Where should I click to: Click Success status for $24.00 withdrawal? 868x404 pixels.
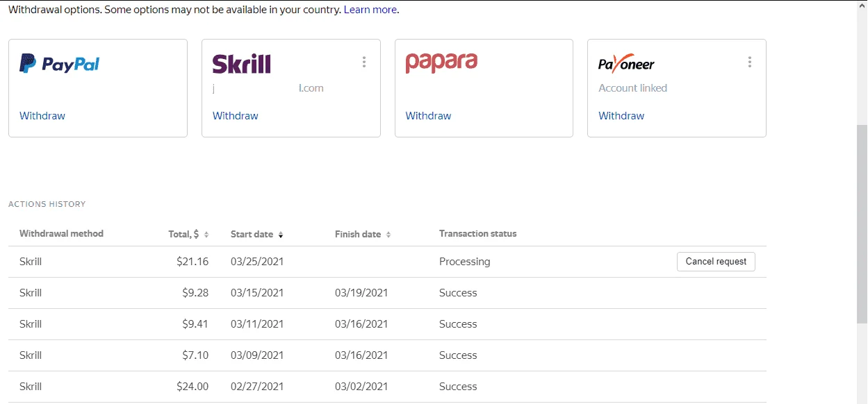458,387
